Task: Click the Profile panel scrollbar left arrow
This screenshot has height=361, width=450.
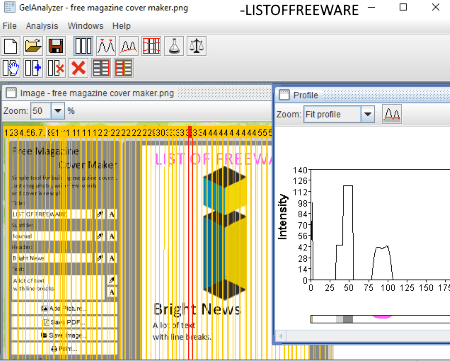Action: (x=281, y=336)
